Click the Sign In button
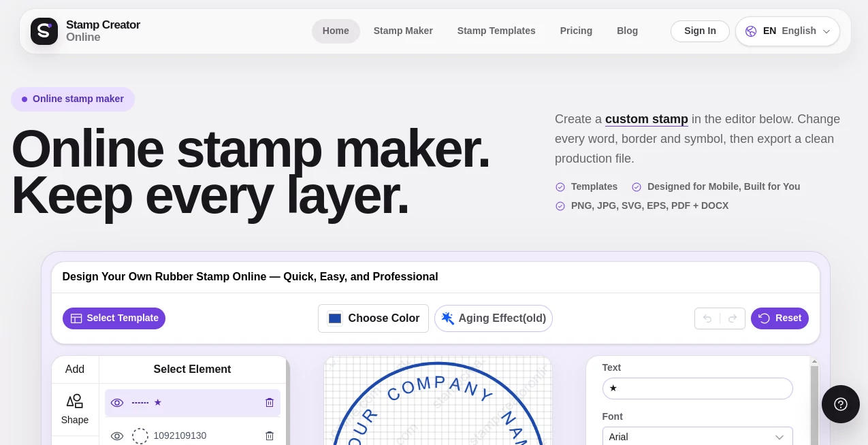 700,31
